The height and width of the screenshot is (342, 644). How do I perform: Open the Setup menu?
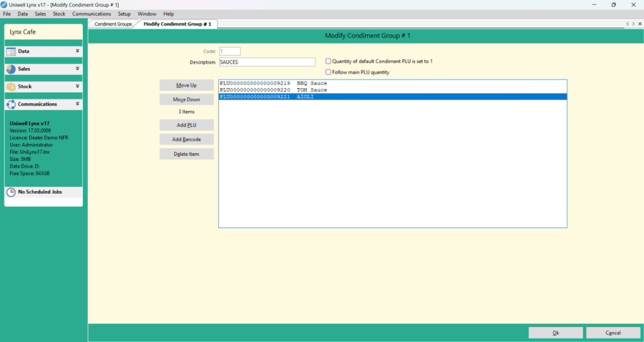tap(124, 14)
